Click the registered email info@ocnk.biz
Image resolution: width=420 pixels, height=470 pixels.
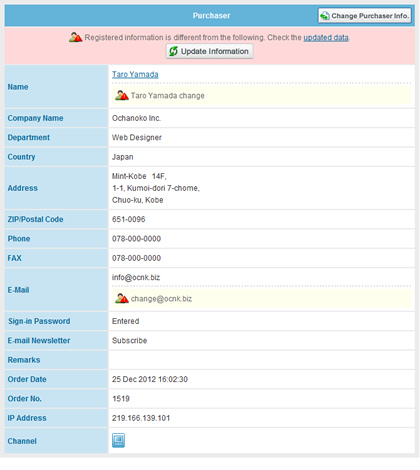(136, 277)
